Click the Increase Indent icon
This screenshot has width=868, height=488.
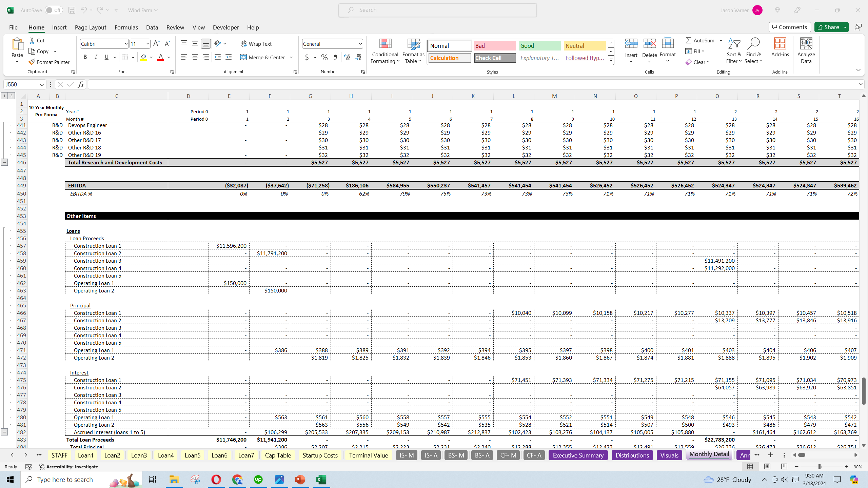pos(229,57)
